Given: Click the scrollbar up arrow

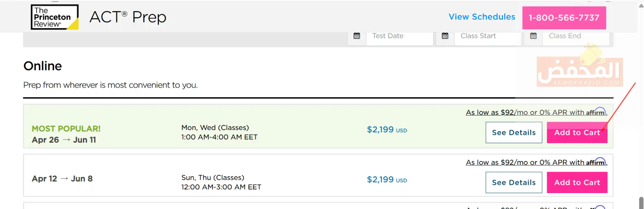Looking at the screenshot, I should 641,6.
